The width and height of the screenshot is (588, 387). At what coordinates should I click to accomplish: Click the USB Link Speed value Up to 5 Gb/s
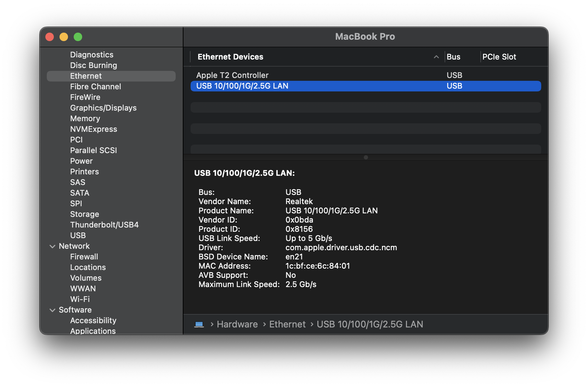click(x=309, y=238)
